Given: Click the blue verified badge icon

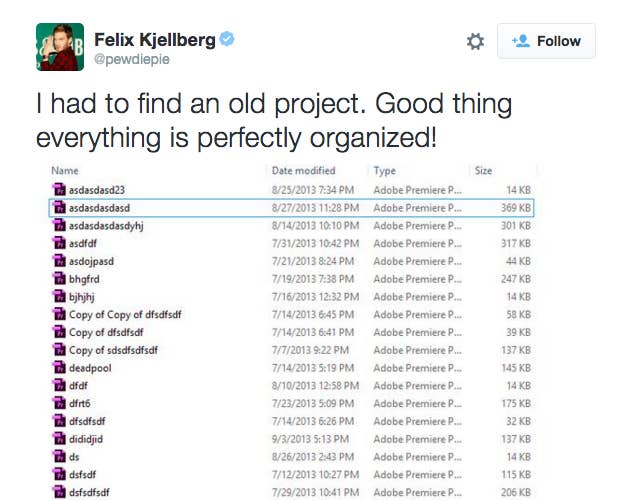Looking at the screenshot, I should (229, 39).
